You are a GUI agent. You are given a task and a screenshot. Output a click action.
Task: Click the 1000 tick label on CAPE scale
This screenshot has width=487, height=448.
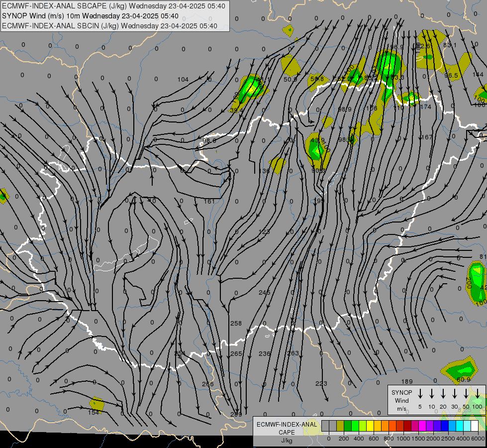click(x=403, y=439)
